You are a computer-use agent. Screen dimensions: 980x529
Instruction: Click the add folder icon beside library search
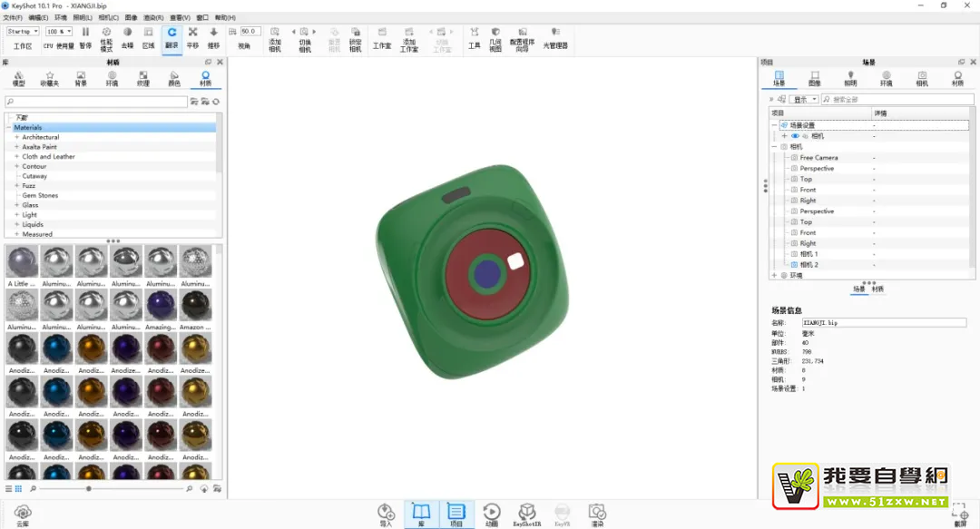coord(194,102)
